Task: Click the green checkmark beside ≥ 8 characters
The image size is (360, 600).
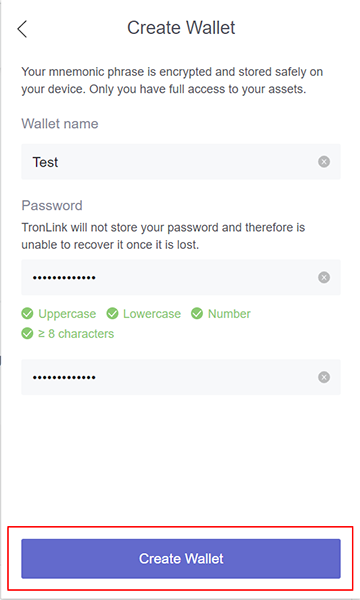Action: 27,334
